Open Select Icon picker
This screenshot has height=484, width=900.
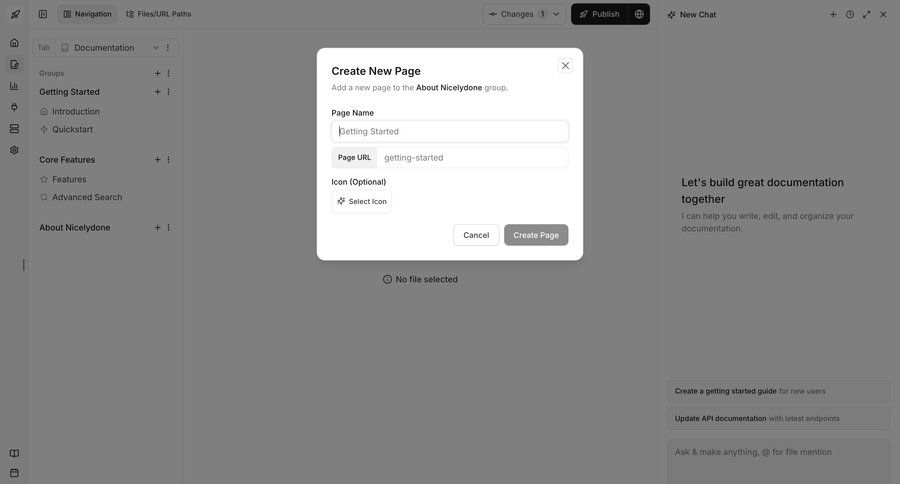click(362, 202)
